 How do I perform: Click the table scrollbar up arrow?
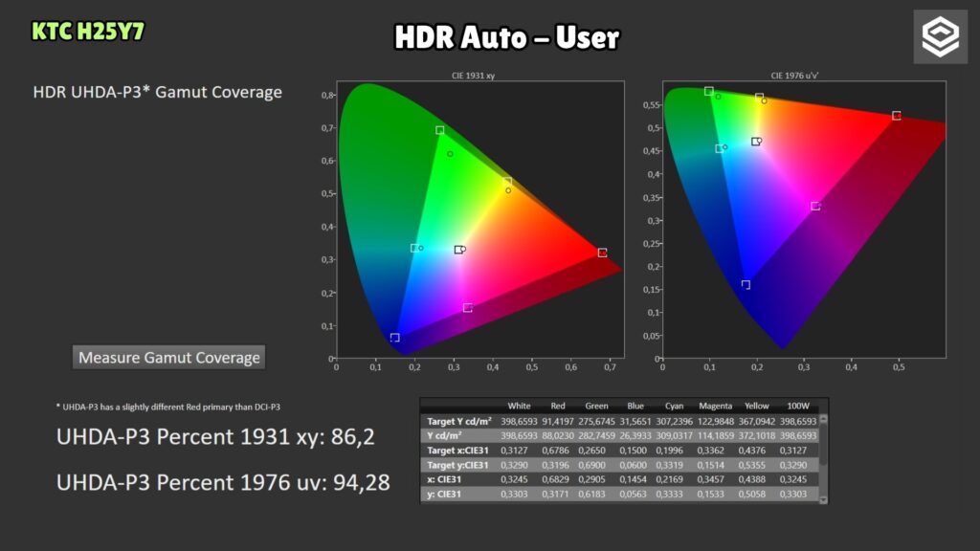823,420
